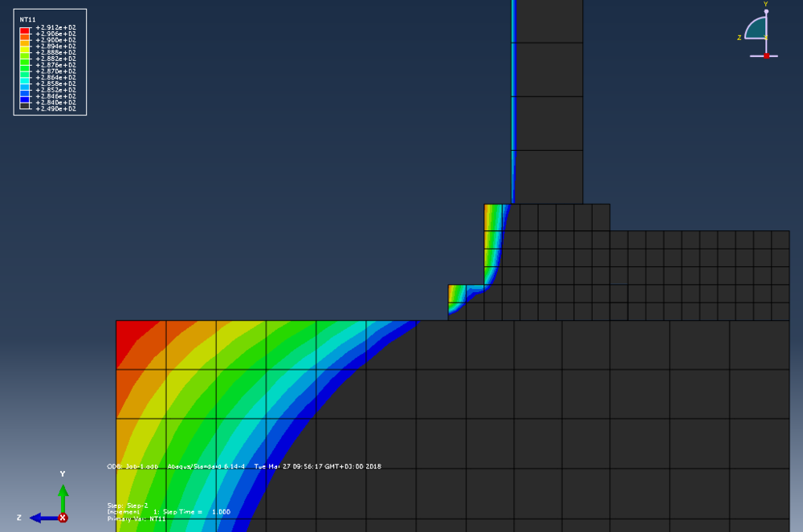This screenshot has width=803, height=532.
Task: Click the Z axis label on the view triad
Action: (740, 38)
